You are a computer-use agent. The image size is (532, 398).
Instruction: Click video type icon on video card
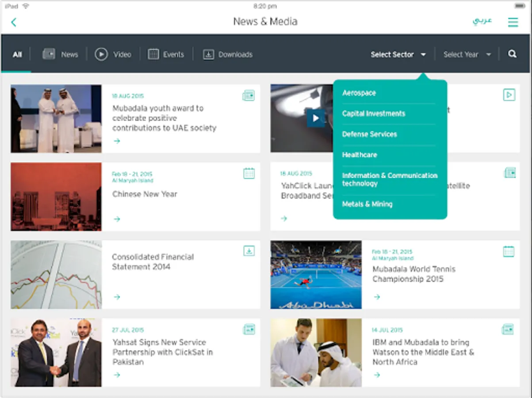point(509,95)
